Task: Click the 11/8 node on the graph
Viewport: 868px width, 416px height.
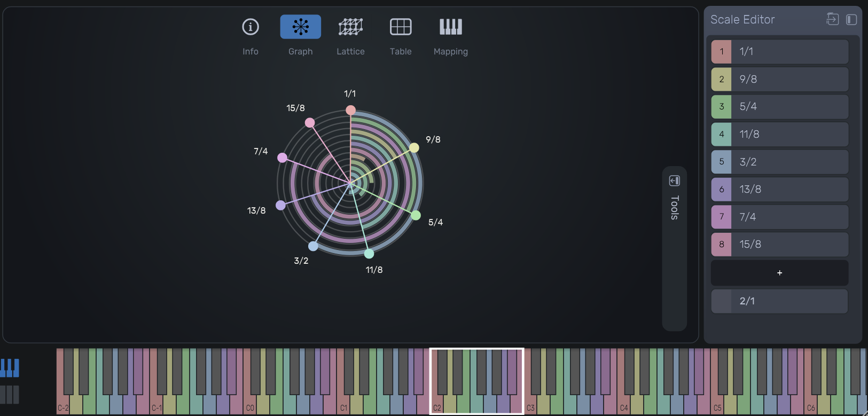Action: point(369,254)
